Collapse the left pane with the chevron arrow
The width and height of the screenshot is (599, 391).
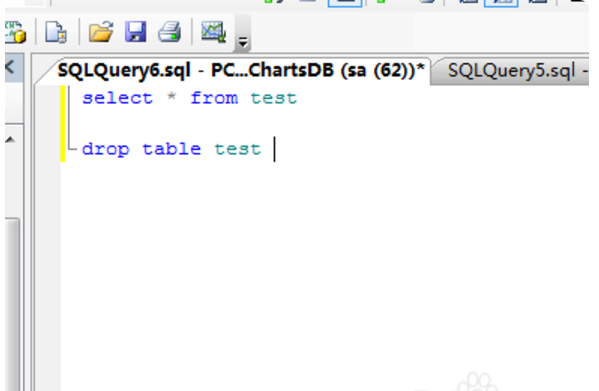(x=10, y=68)
